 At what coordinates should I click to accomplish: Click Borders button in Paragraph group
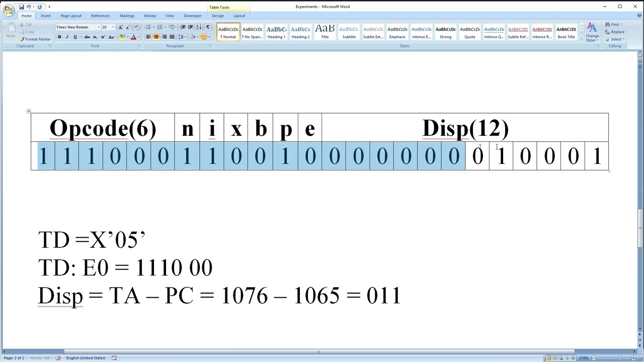pos(203,37)
